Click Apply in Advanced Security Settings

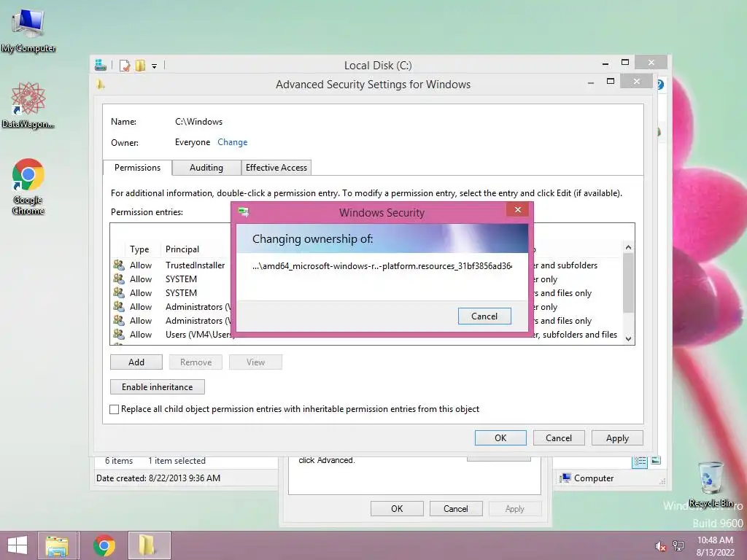[617, 437]
